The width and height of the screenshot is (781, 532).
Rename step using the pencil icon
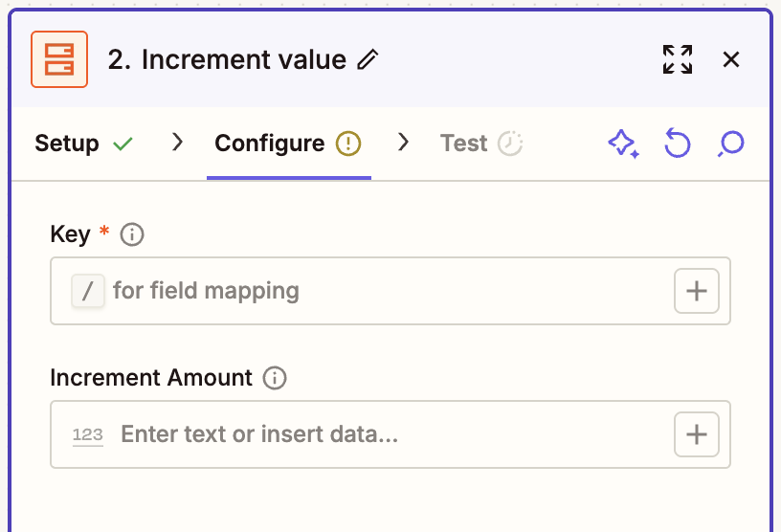click(x=368, y=59)
